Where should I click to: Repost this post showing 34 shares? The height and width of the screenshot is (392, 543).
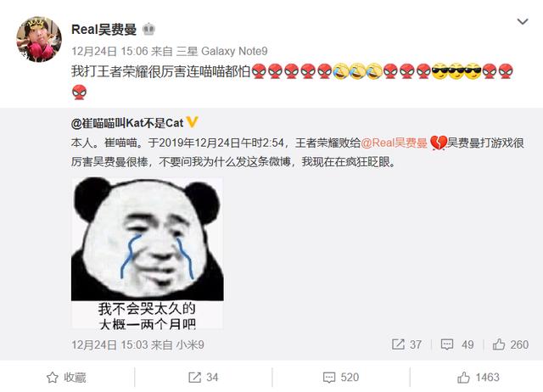coord(204,377)
